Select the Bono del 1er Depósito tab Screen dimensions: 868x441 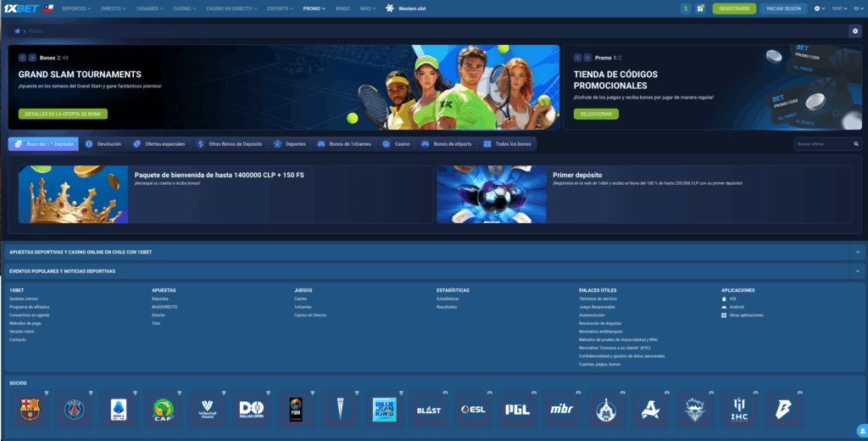pos(44,144)
